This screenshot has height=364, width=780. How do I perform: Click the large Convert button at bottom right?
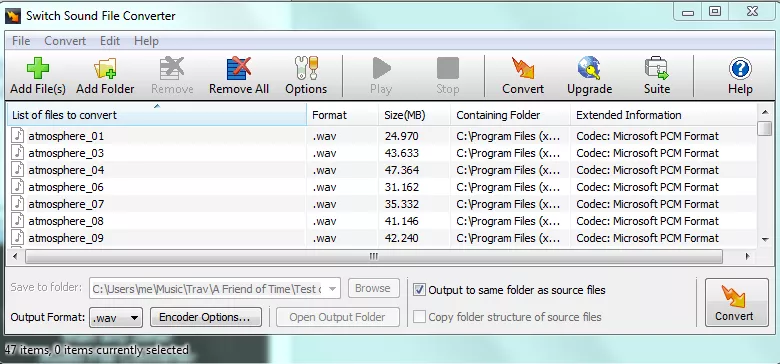[x=737, y=302]
